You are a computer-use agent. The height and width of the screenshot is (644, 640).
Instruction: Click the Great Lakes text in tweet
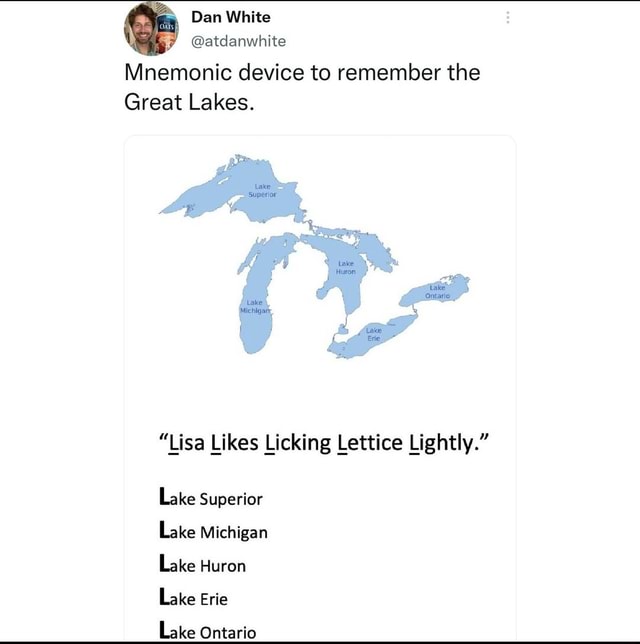189,102
